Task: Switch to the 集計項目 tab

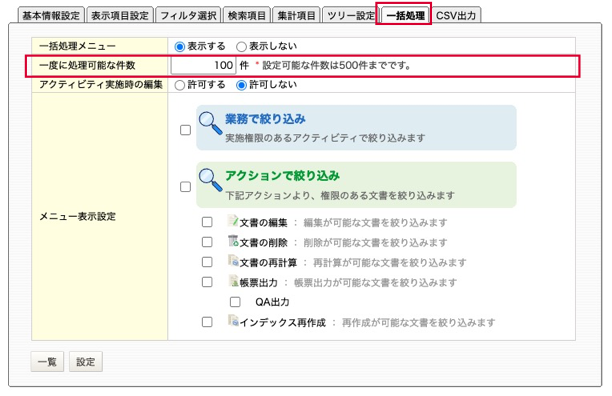Action: (x=296, y=15)
